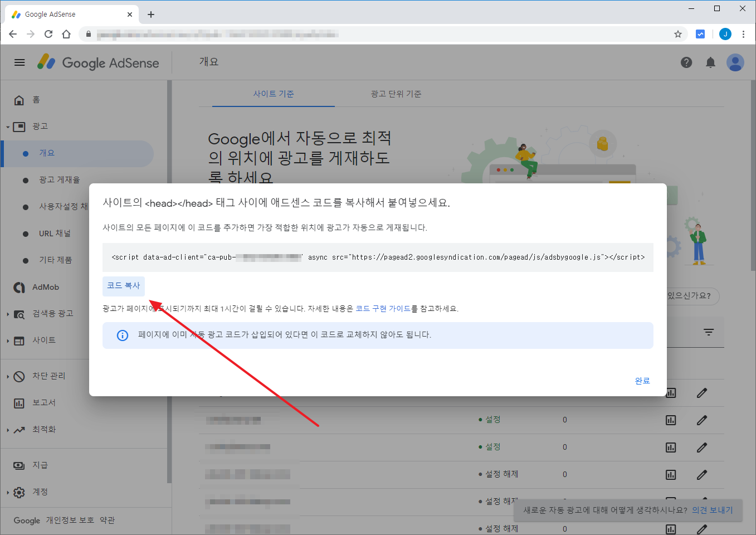The width and height of the screenshot is (756, 535).
Task: Reload the browser page
Action: (48, 34)
